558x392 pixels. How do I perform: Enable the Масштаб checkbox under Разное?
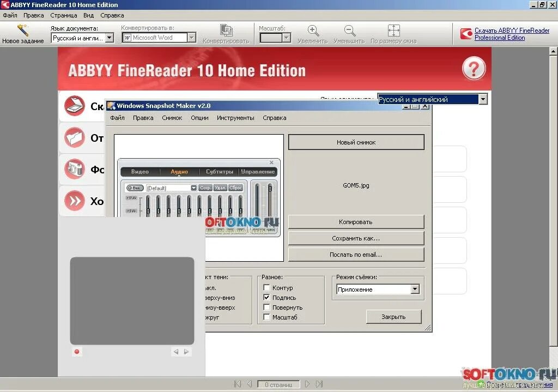266,317
